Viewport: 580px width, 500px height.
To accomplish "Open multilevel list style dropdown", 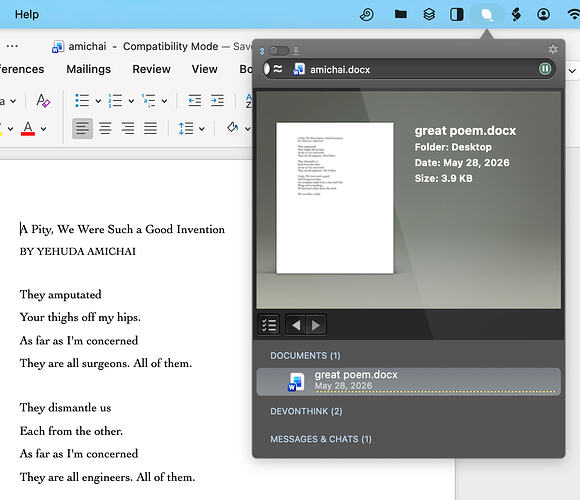I will pos(164,101).
